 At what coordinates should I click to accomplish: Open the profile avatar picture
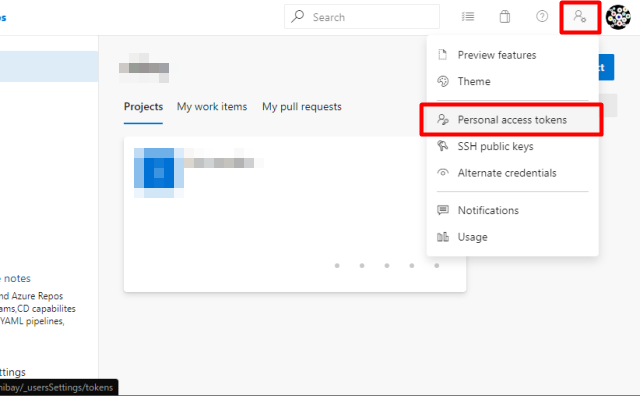618,17
